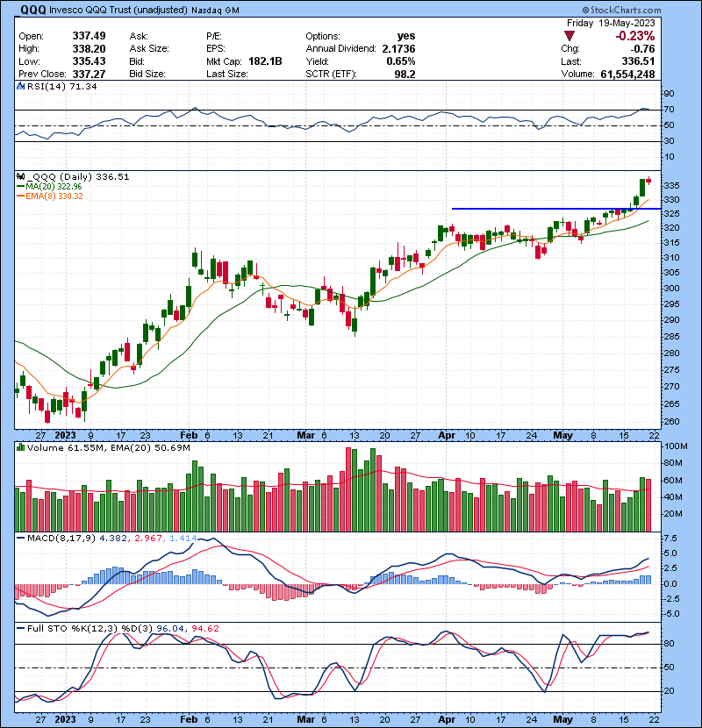Click the Bid Size: field label
The width and height of the screenshot is (702, 728).
click(147, 75)
